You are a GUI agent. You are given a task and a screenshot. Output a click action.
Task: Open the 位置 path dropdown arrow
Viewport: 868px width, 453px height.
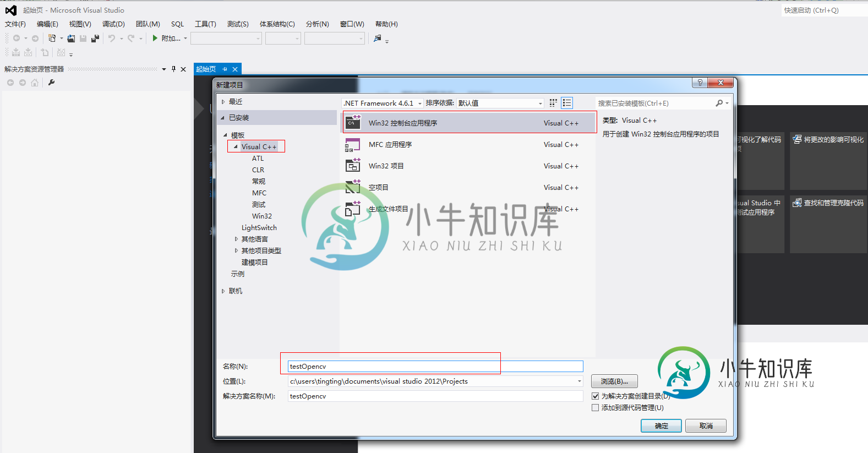click(579, 381)
